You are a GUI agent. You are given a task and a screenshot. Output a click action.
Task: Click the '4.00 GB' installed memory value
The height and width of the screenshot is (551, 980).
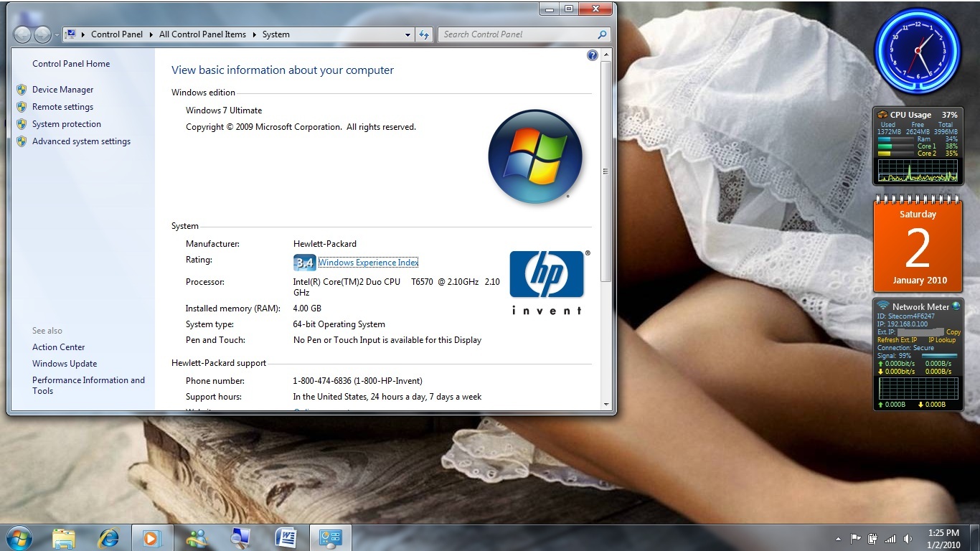pyautogui.click(x=307, y=309)
